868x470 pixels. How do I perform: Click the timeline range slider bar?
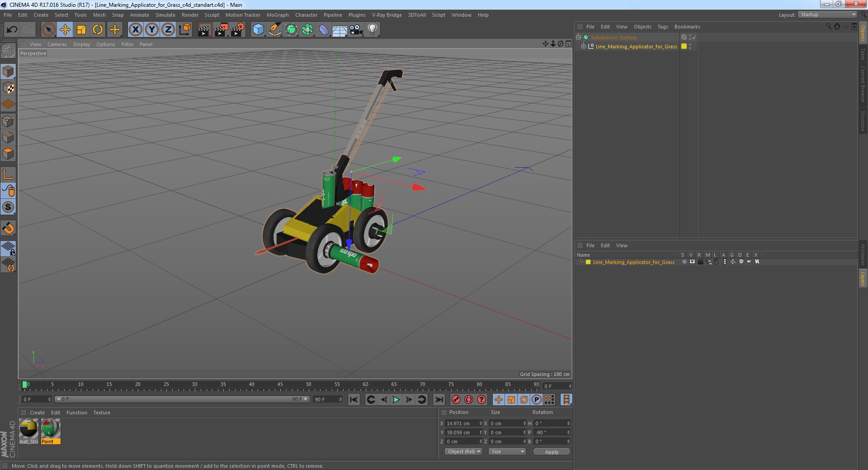tap(182, 399)
